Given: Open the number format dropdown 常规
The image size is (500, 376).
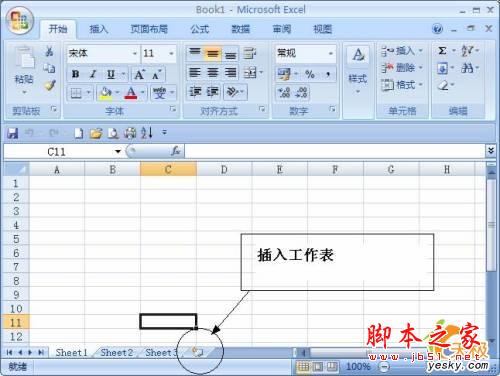Looking at the screenshot, I should [331, 53].
